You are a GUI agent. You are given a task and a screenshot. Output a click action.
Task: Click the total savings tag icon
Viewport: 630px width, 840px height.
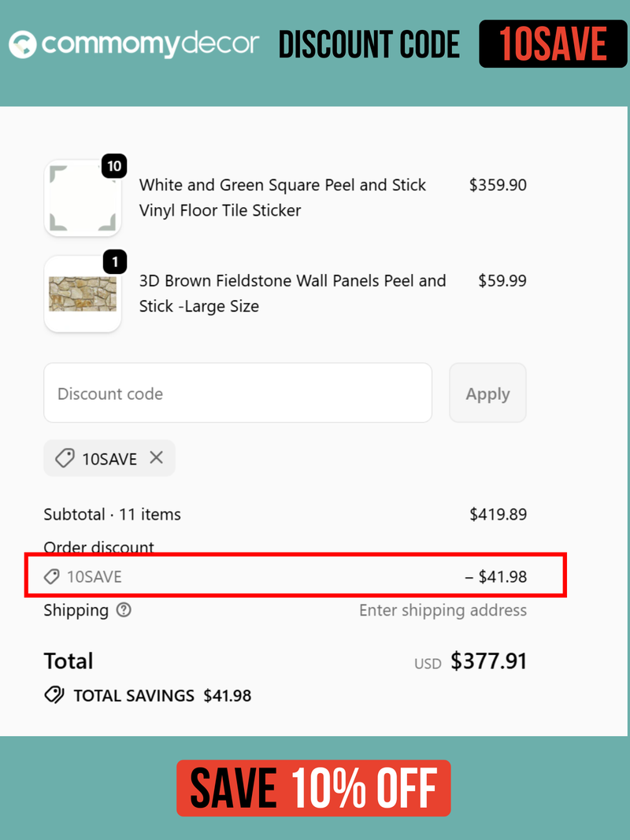[54, 695]
